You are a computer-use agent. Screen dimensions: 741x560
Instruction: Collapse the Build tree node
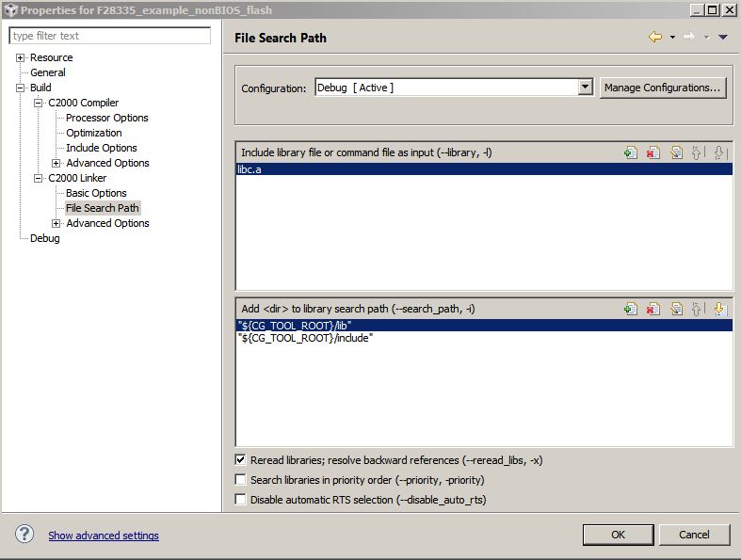click(20, 88)
